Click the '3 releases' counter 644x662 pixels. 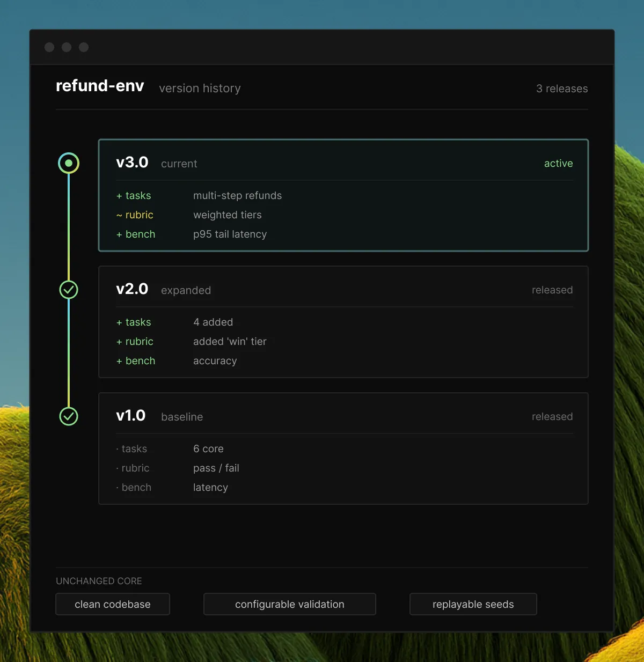coord(562,89)
